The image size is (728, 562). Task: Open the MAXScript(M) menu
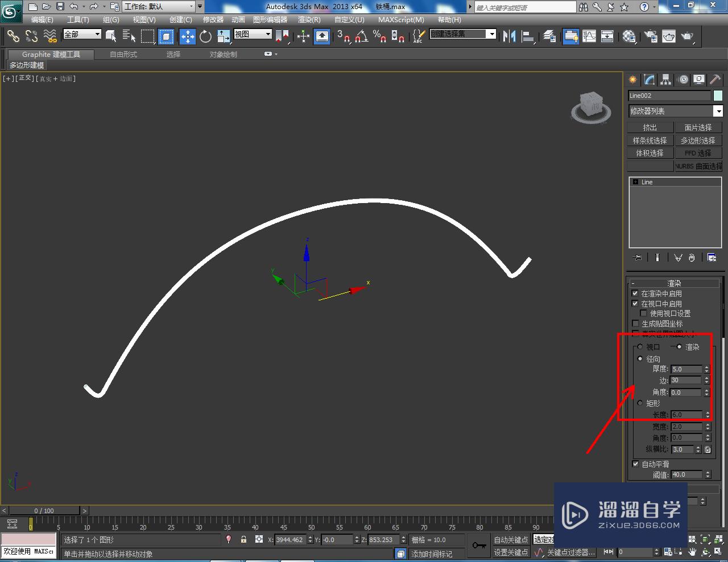401,20
